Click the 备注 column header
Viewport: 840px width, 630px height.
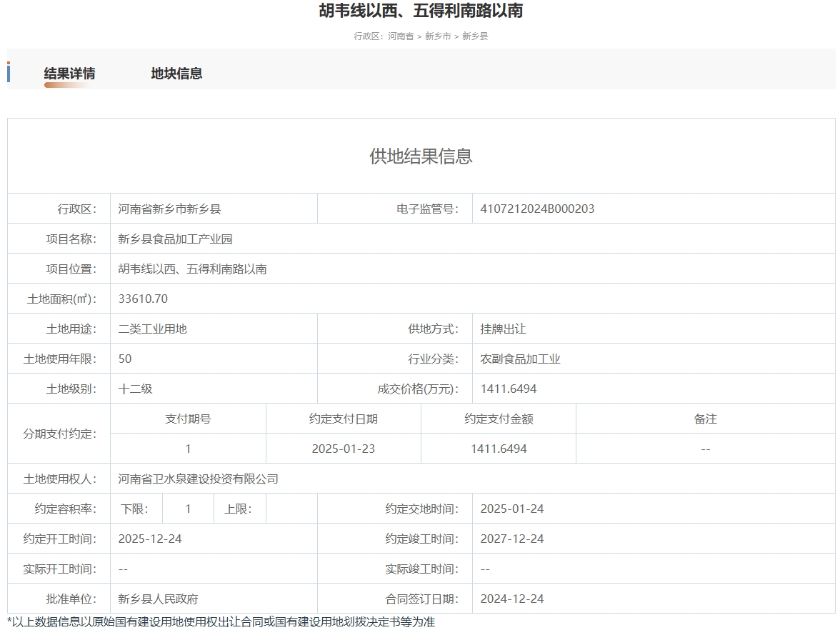point(706,419)
